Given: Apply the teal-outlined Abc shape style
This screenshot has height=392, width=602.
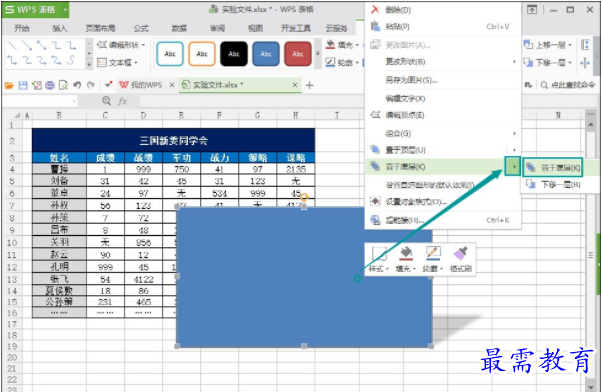Looking at the screenshot, I should [x=170, y=54].
